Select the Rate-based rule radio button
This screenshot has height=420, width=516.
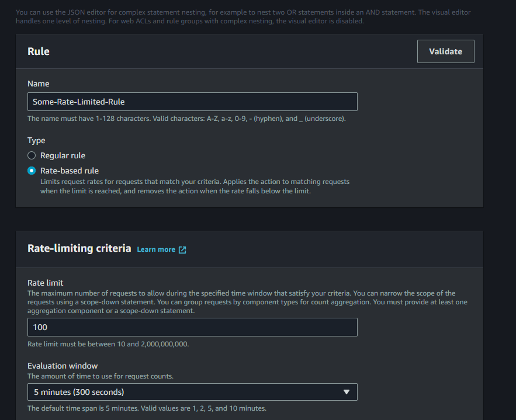pos(32,171)
